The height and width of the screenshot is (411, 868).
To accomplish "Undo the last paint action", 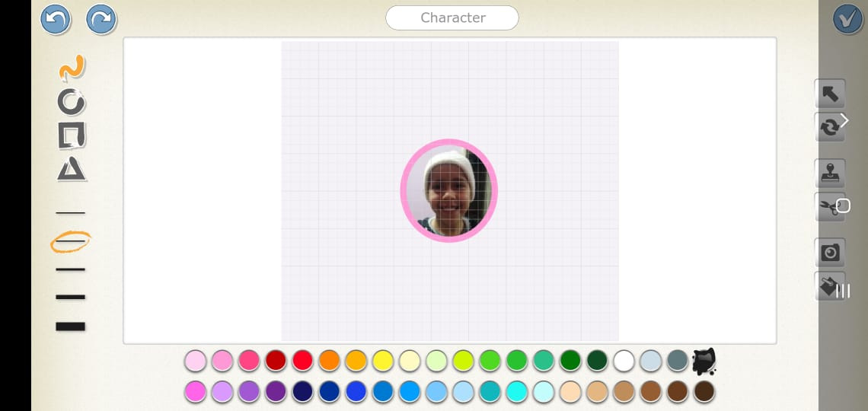I will pos(56,19).
